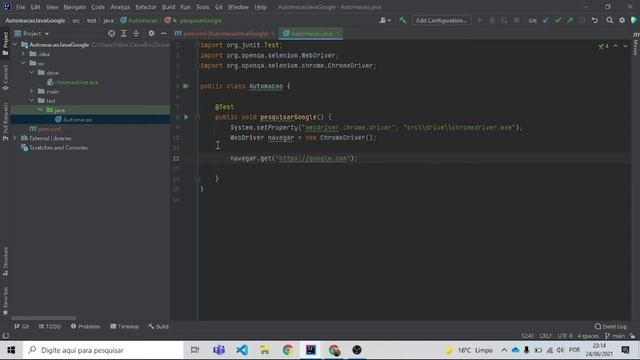Open Project panel options gear
Image resolution: width=640 pixels, height=360 pixels.
tap(151, 33)
